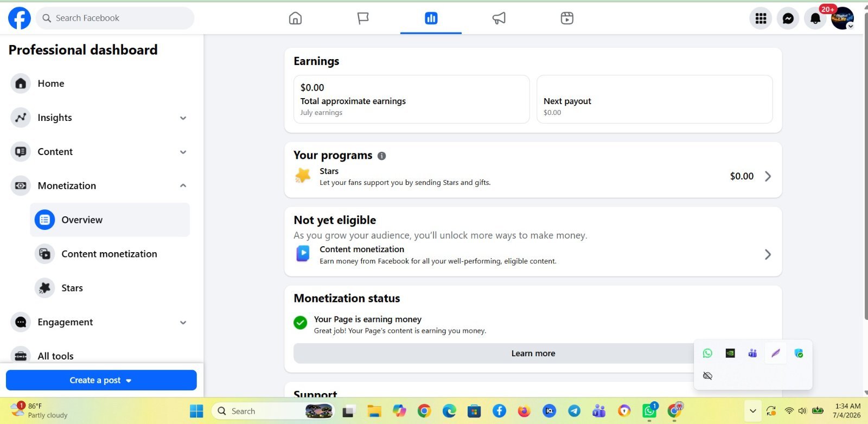Open Windows Security shield tray icon
The height and width of the screenshot is (424, 868).
(x=799, y=354)
